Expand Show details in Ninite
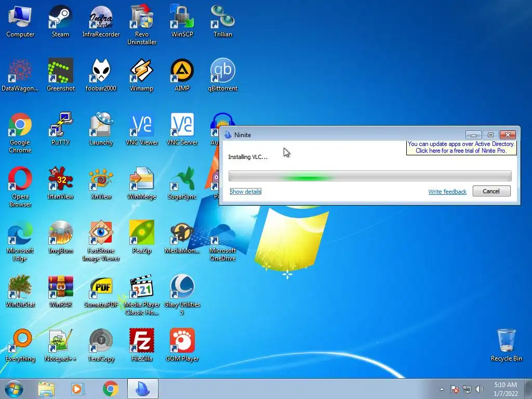Viewport: 532px width, 399px height. coord(245,192)
